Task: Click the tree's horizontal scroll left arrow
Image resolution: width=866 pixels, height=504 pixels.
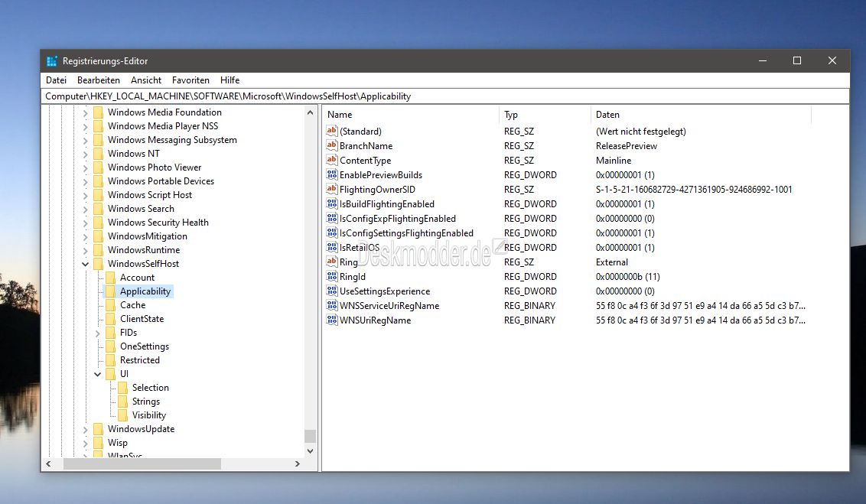Action: click(49, 463)
